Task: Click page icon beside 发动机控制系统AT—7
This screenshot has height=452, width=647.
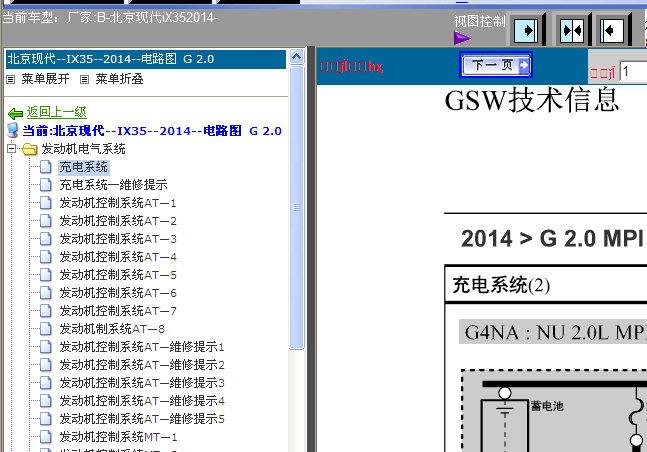Action: click(x=45, y=311)
